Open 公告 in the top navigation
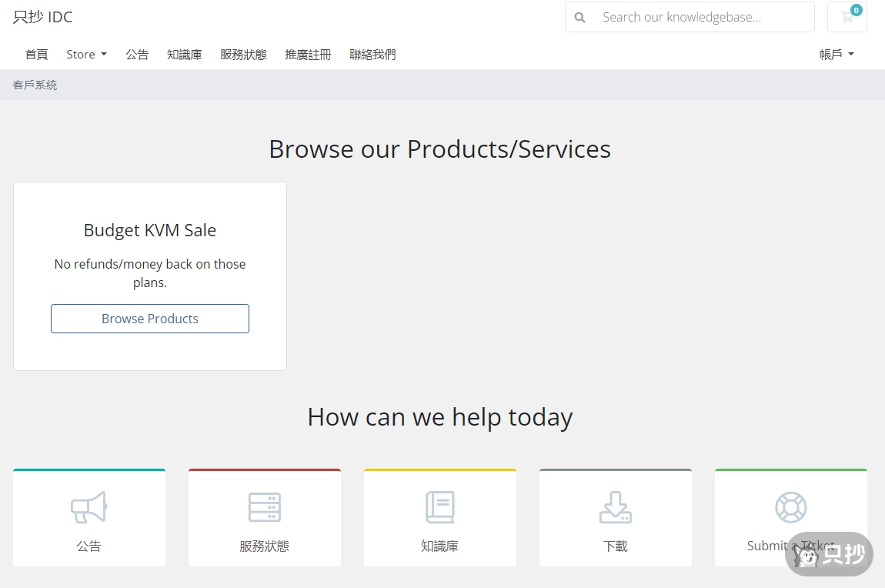 pyautogui.click(x=137, y=55)
